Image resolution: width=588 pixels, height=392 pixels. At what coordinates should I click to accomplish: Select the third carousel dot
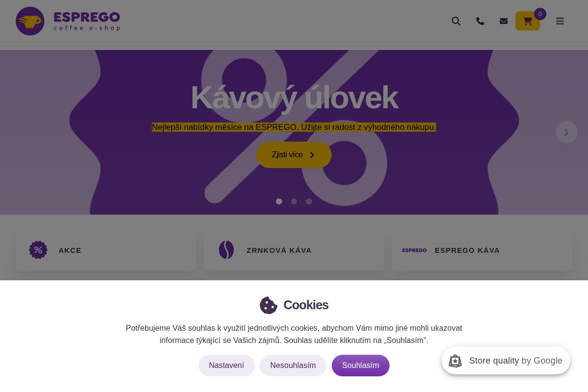(309, 201)
